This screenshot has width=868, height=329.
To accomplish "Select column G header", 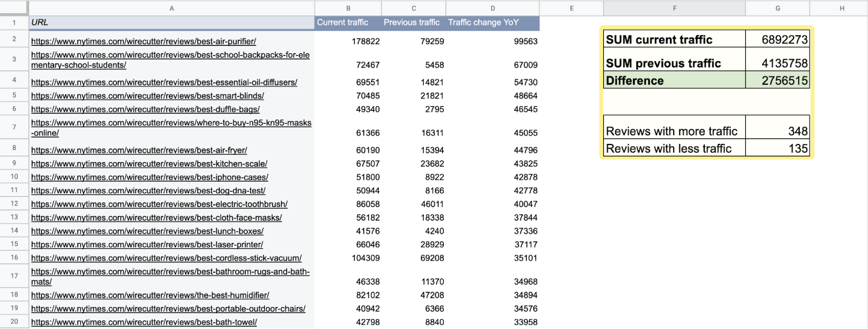I will coord(777,8).
